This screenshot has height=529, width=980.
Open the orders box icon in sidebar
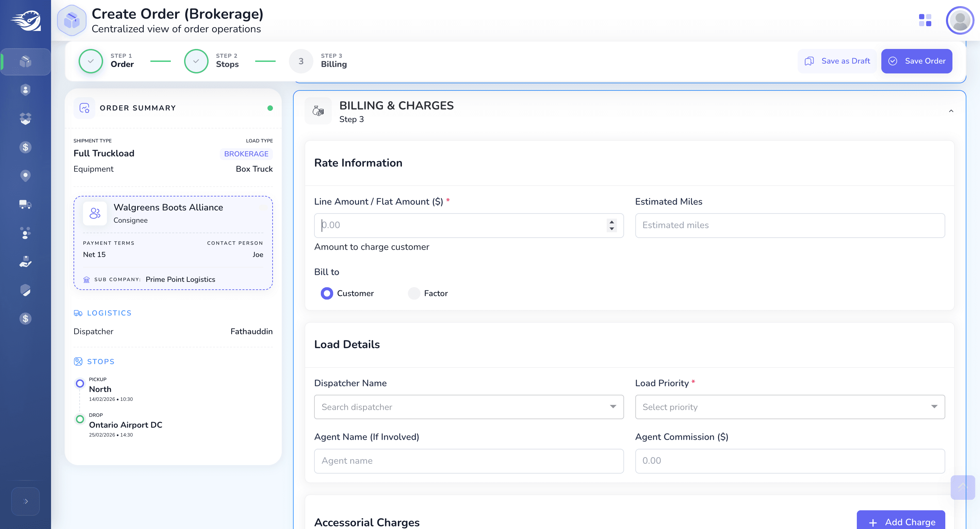26,61
